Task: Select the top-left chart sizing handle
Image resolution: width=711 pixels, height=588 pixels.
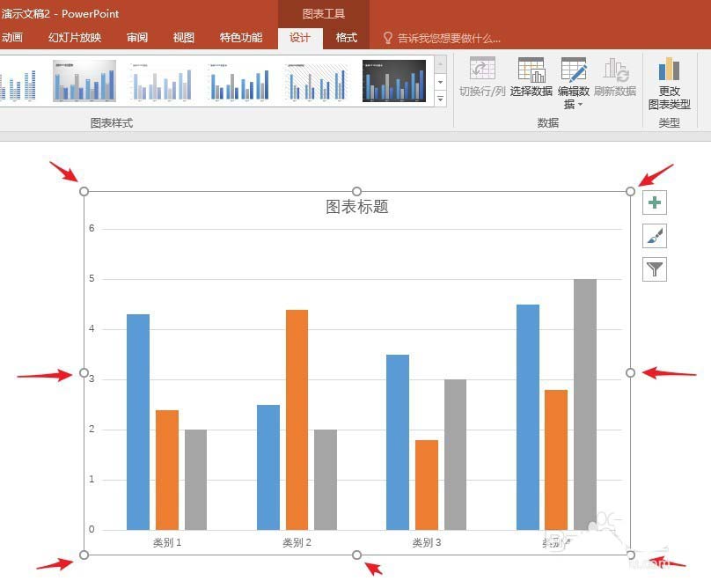Action: click(x=84, y=192)
